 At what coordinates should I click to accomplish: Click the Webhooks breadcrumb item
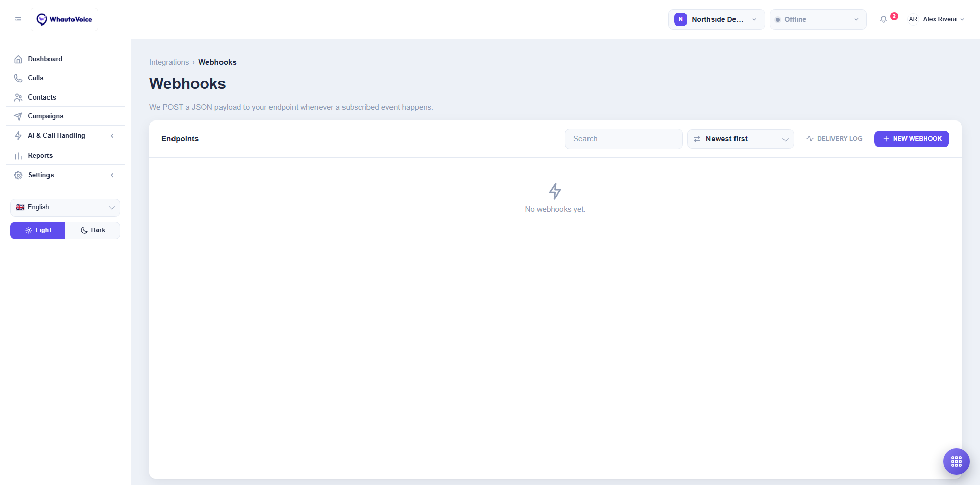point(217,62)
